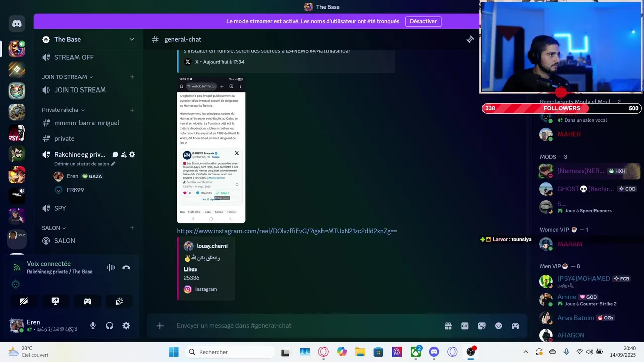Image resolution: width=644 pixels, height=362 pixels.
Task: Open chat bubble for Rakchineeg private channel
Action: pos(115,155)
